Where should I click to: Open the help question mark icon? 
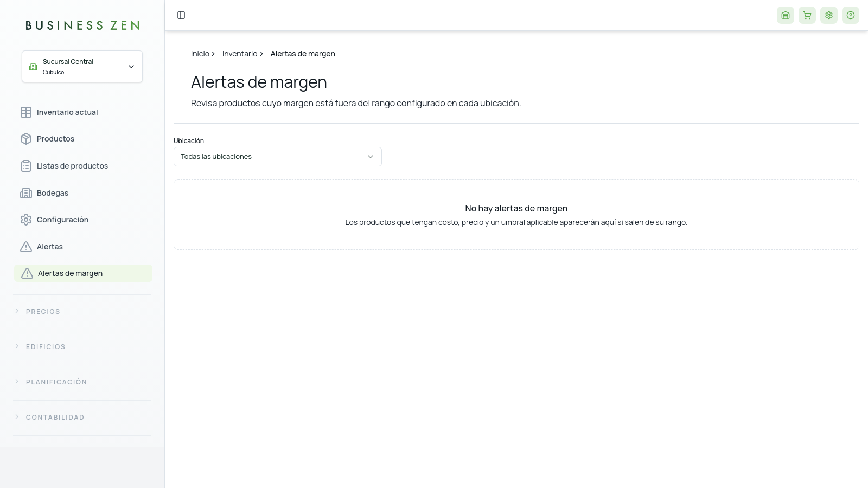pyautogui.click(x=851, y=15)
